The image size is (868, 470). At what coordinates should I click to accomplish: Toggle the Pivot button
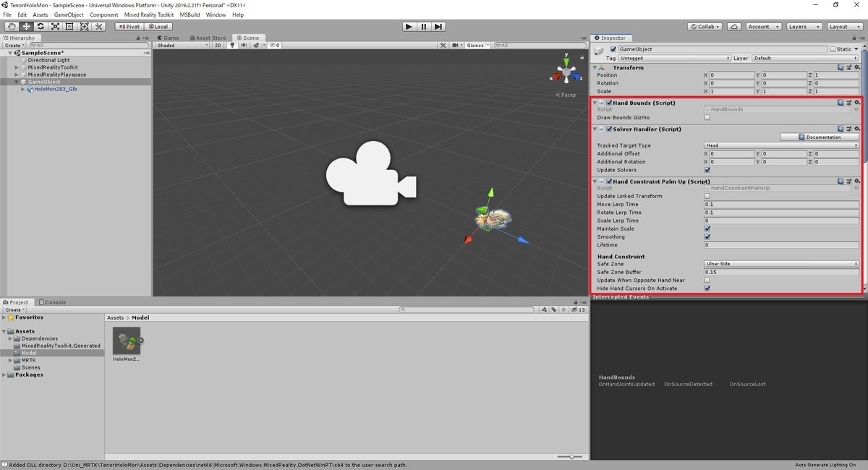[129, 27]
